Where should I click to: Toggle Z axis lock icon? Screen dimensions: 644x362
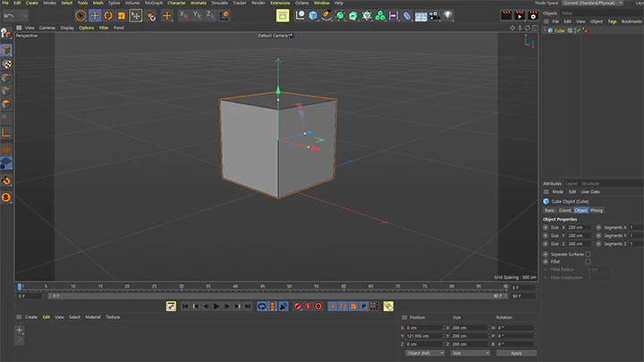[210, 15]
